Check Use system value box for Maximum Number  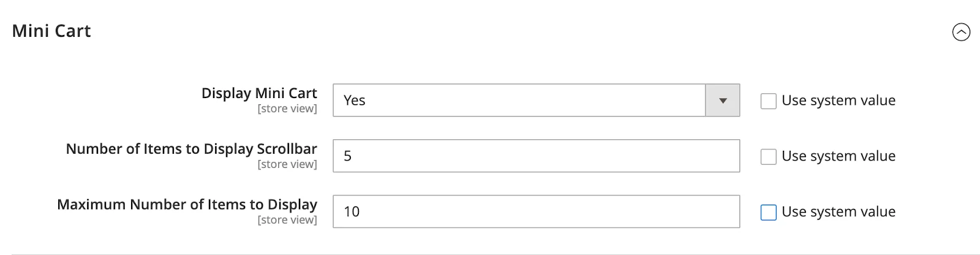768,212
